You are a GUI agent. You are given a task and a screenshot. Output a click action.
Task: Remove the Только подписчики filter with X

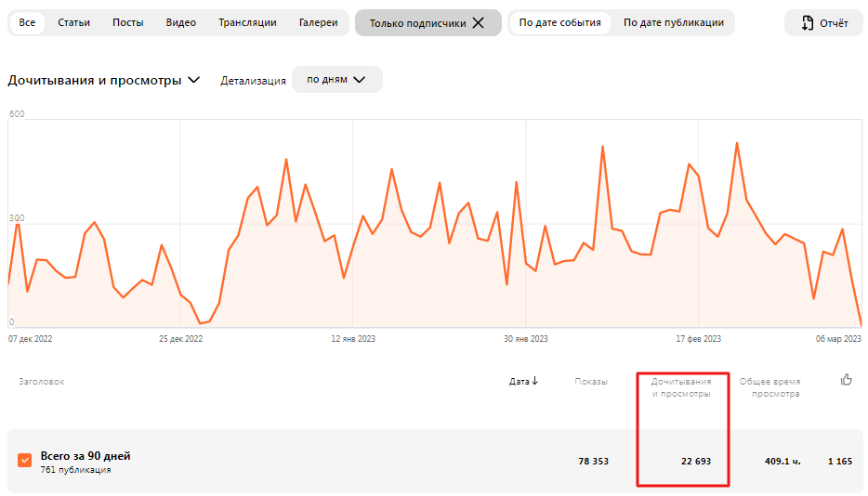point(479,22)
